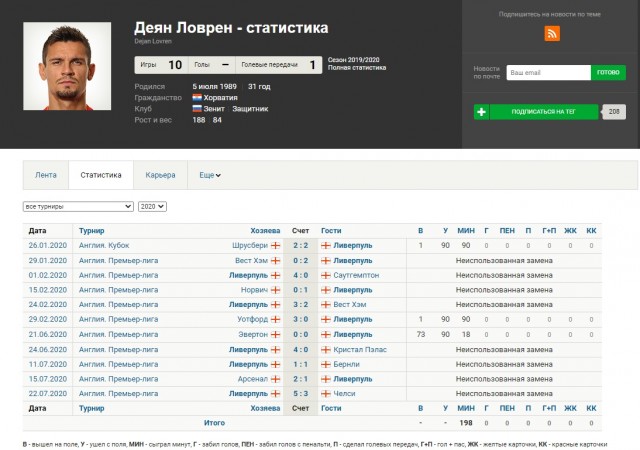Click МИН column header at table top
640x450 pixels.
pos(466,231)
